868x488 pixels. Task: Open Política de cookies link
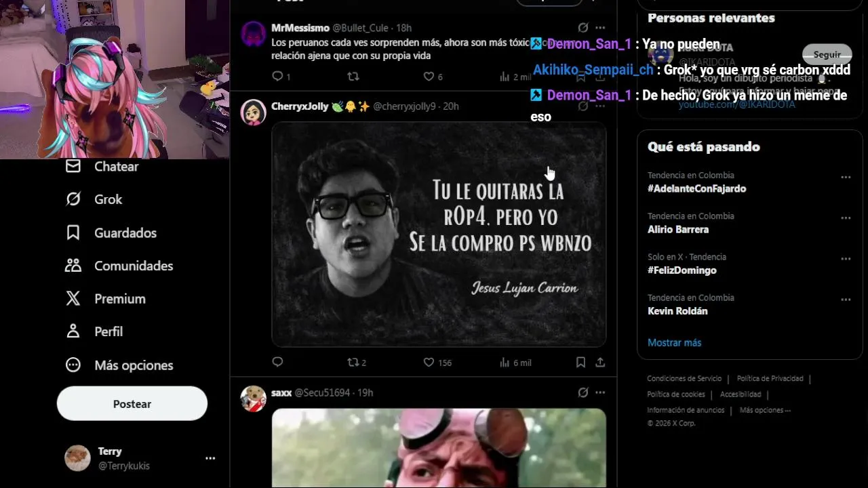click(675, 394)
